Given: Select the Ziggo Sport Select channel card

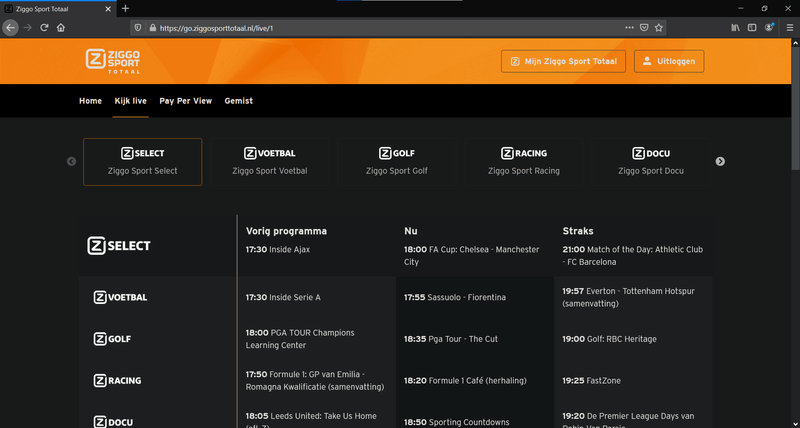Looking at the screenshot, I should pyautogui.click(x=142, y=162).
